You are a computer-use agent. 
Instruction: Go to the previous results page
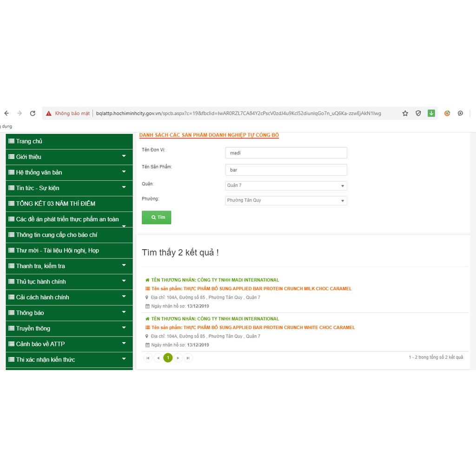tap(158, 358)
